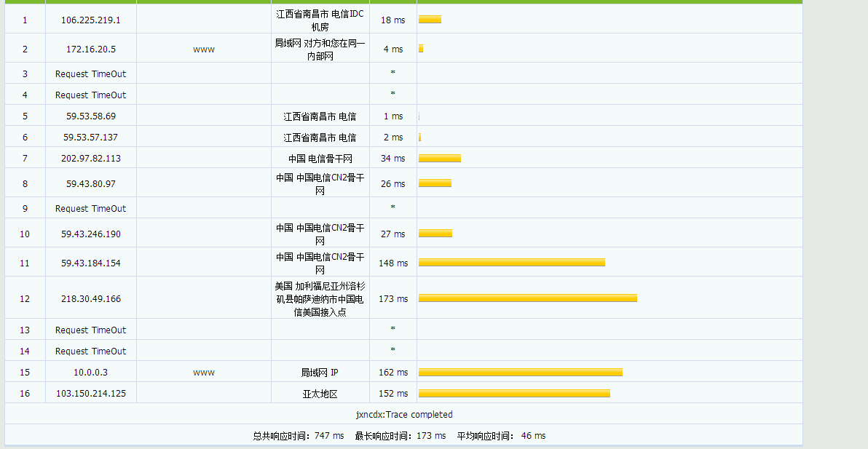Click the 148 ms latency value
This screenshot has height=449, width=868.
click(393, 263)
